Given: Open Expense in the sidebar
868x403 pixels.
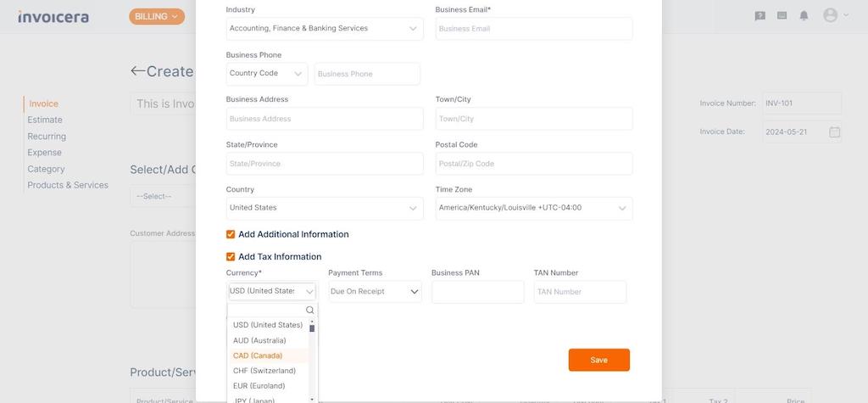Looking at the screenshot, I should click(x=44, y=153).
